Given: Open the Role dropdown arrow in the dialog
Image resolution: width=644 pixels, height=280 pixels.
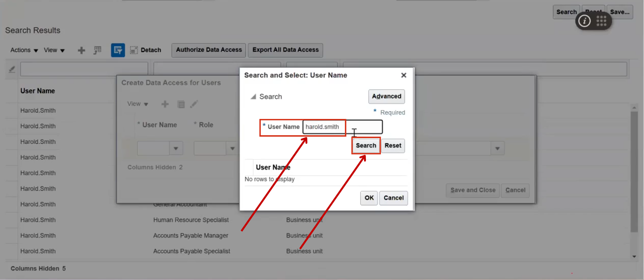Looking at the screenshot, I should pyautogui.click(x=233, y=148).
